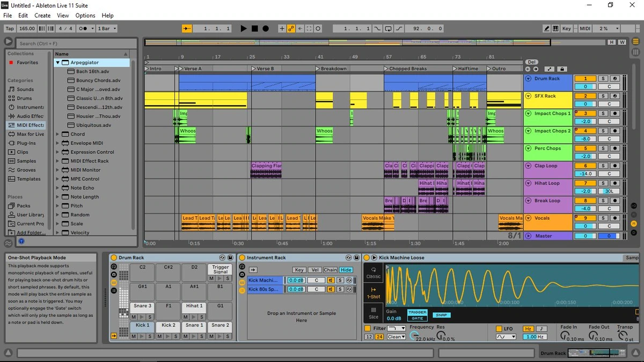Arm the Clap Loop track for recording
Image resolution: width=644 pixels, height=362 pixels.
coord(614,166)
